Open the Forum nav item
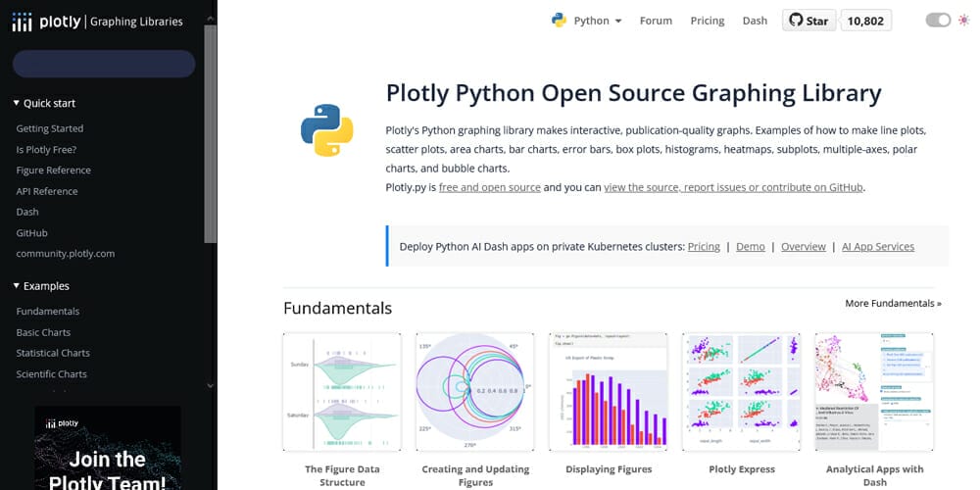The height and width of the screenshot is (490, 980). [656, 21]
